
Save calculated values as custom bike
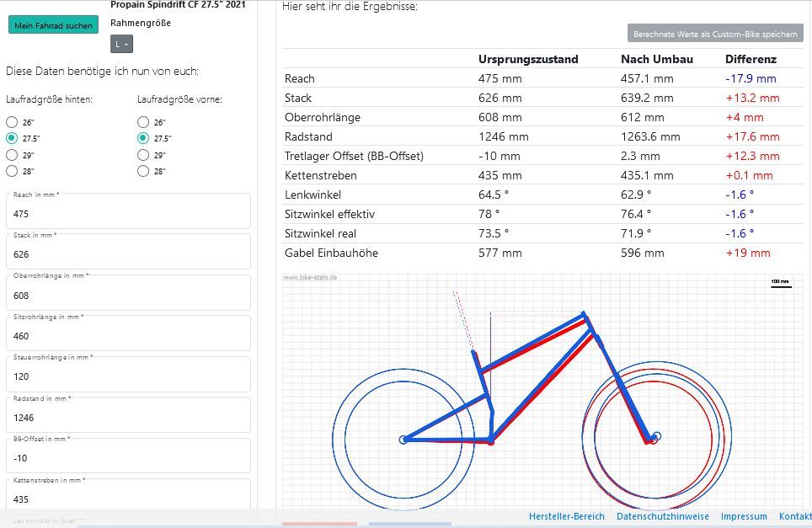pyautogui.click(x=715, y=33)
